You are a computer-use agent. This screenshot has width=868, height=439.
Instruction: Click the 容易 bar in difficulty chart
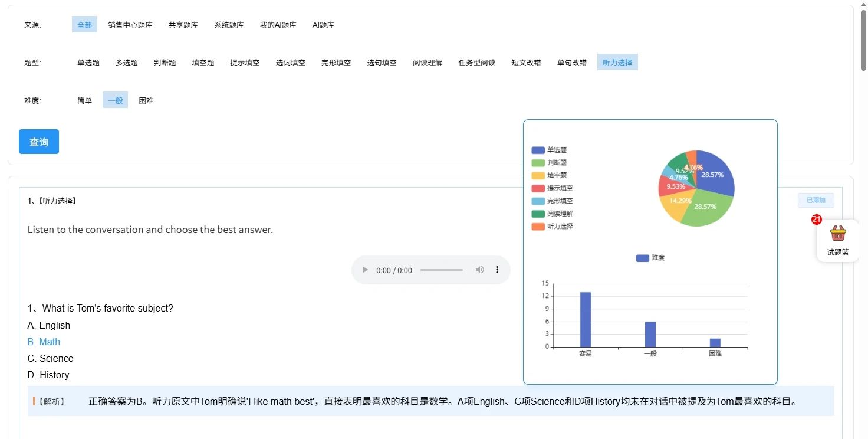585,319
